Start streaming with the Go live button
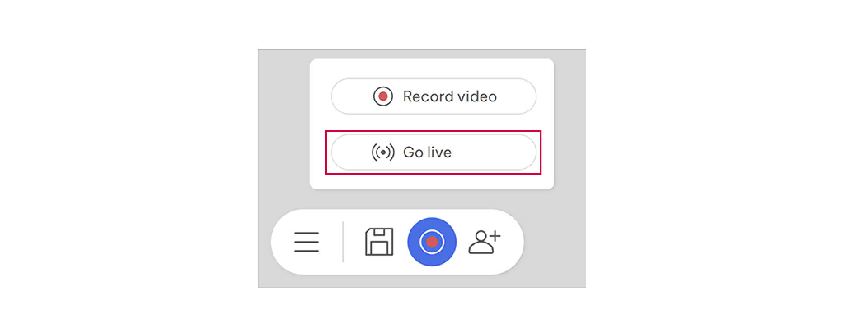 433,152
